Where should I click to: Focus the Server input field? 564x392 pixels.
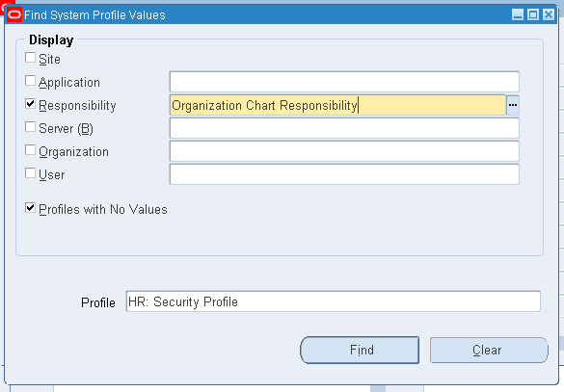pos(344,128)
